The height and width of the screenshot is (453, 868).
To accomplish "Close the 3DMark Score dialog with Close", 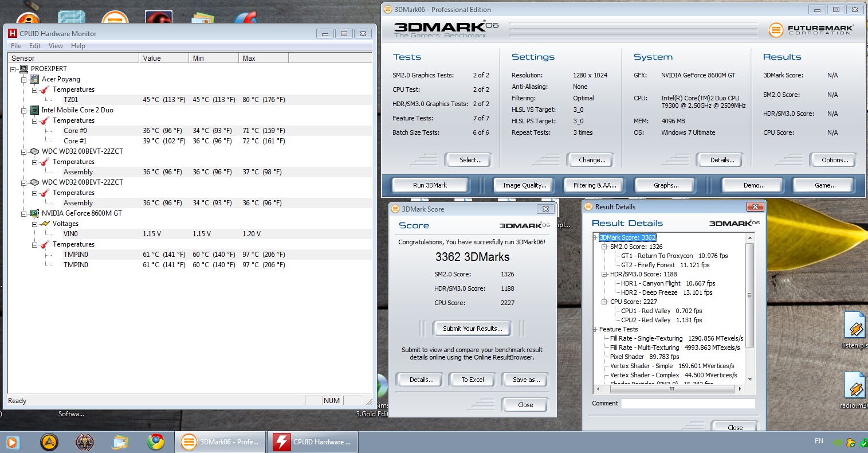I will (x=525, y=405).
